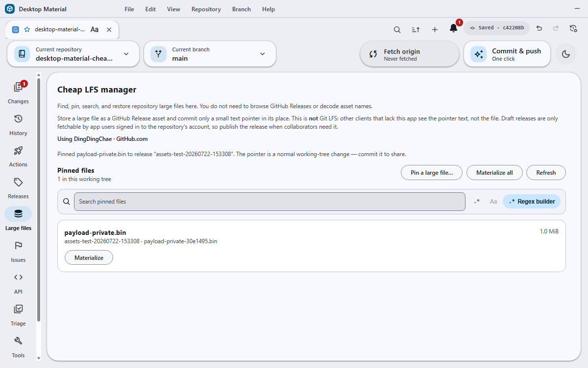Click the Pinned files heading
This screenshot has height=368, width=588.
tap(75, 170)
